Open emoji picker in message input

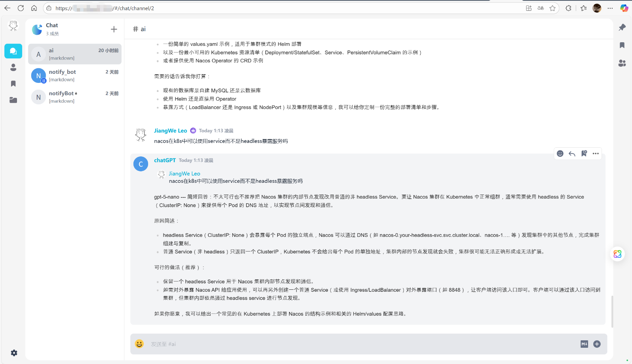point(139,344)
